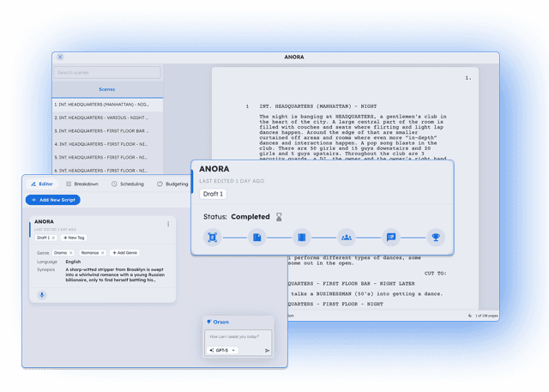Remove the Romance genre tag
Screen dimensions: 549x392
pyautogui.click(x=103, y=253)
